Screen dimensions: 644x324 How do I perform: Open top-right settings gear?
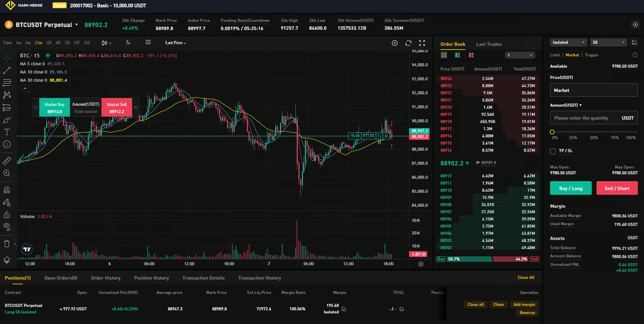point(635,25)
